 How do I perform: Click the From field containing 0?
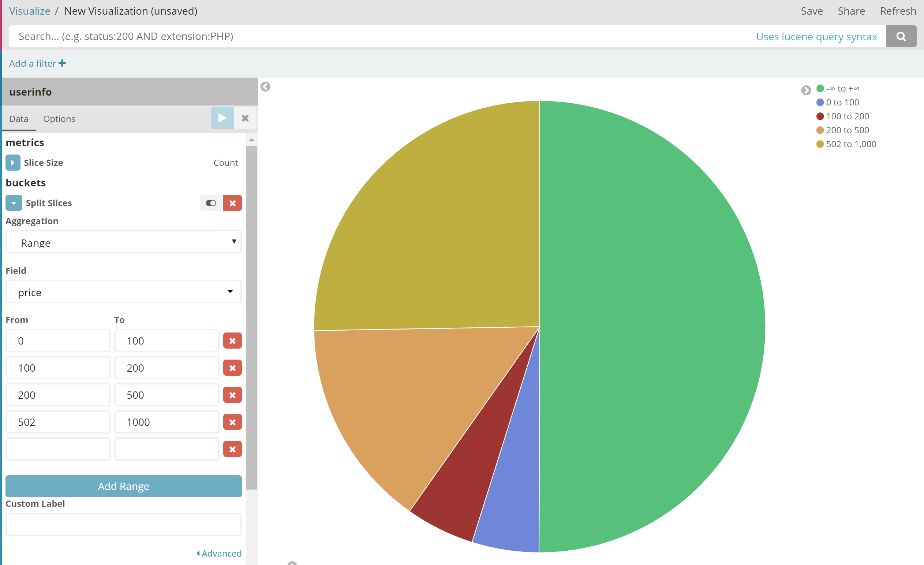[x=58, y=341]
